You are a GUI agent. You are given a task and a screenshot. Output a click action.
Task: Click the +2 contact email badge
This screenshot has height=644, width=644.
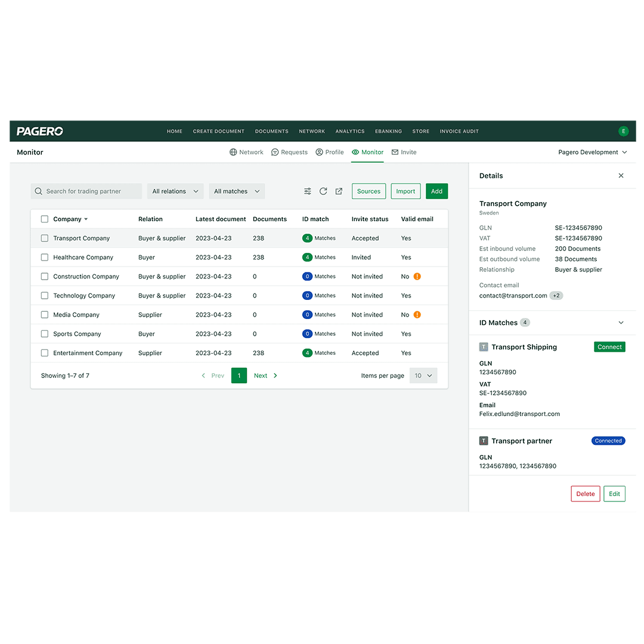[x=556, y=295]
